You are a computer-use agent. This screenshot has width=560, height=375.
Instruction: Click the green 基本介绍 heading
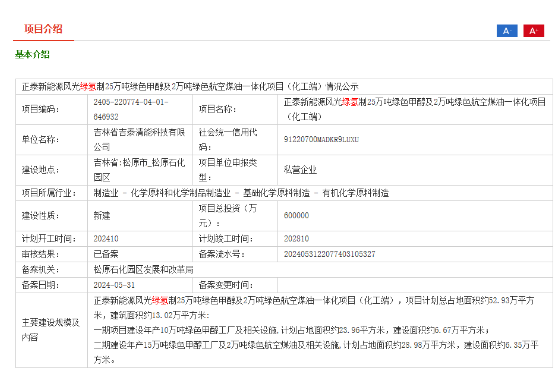32,54
